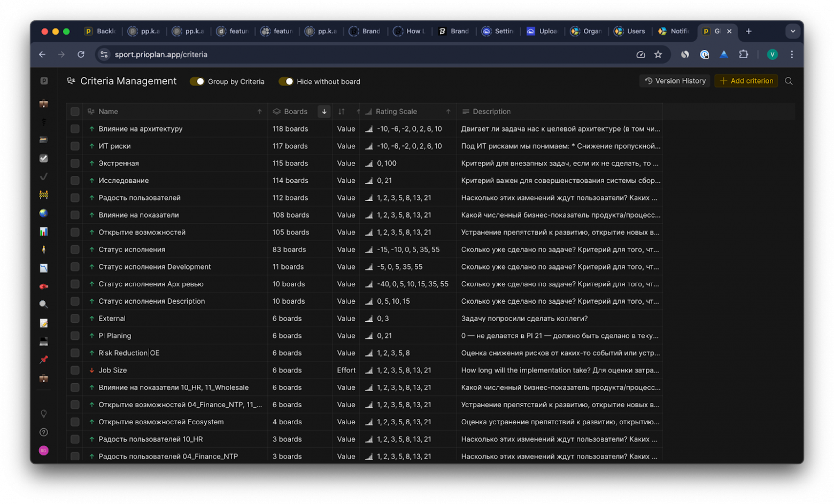
Task: Open the red pushpin icon in sidebar
Action: point(44,359)
